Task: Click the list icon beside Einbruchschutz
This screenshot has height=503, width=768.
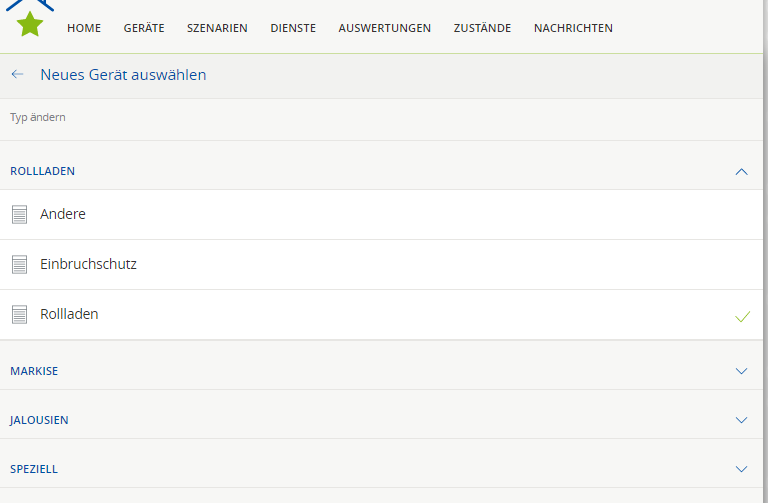Action: pos(19,265)
